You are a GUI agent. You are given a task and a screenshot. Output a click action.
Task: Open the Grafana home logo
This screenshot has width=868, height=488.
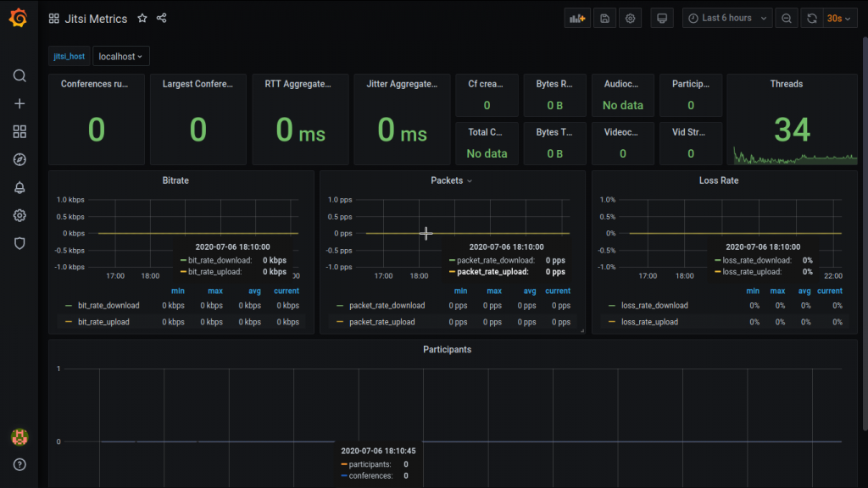[x=19, y=18]
